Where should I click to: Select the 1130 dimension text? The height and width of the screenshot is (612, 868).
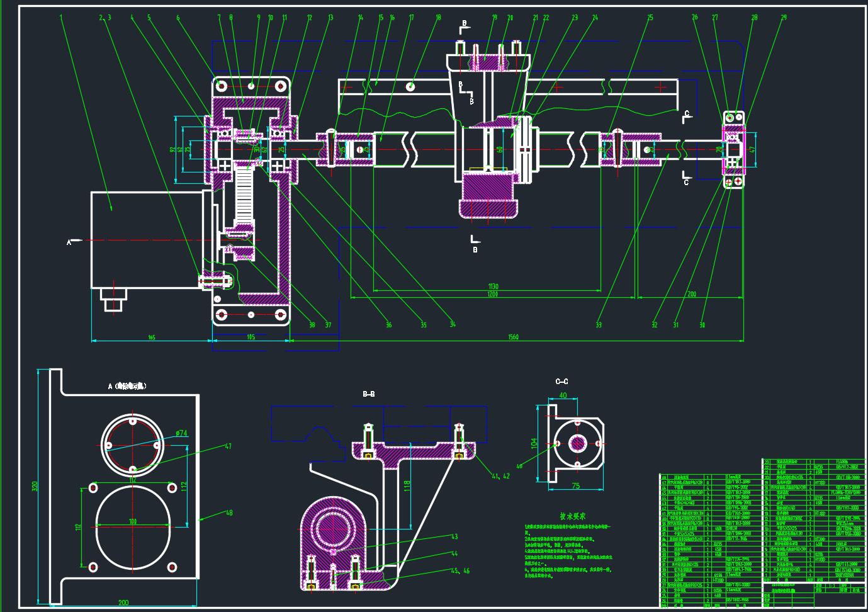pyautogui.click(x=492, y=286)
